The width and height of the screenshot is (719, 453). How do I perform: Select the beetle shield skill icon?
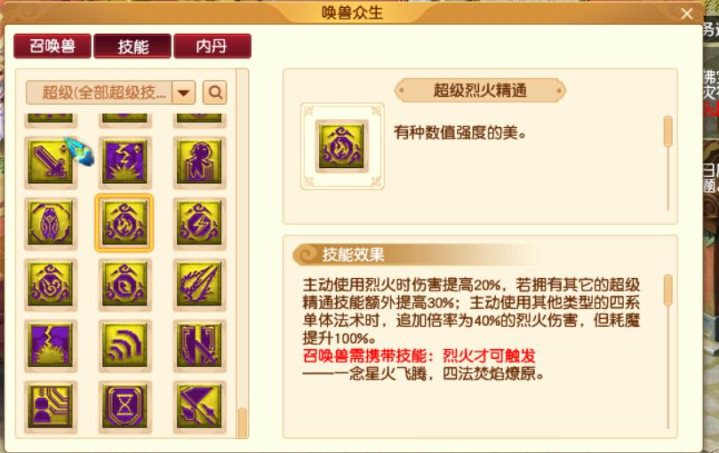pos(50,223)
